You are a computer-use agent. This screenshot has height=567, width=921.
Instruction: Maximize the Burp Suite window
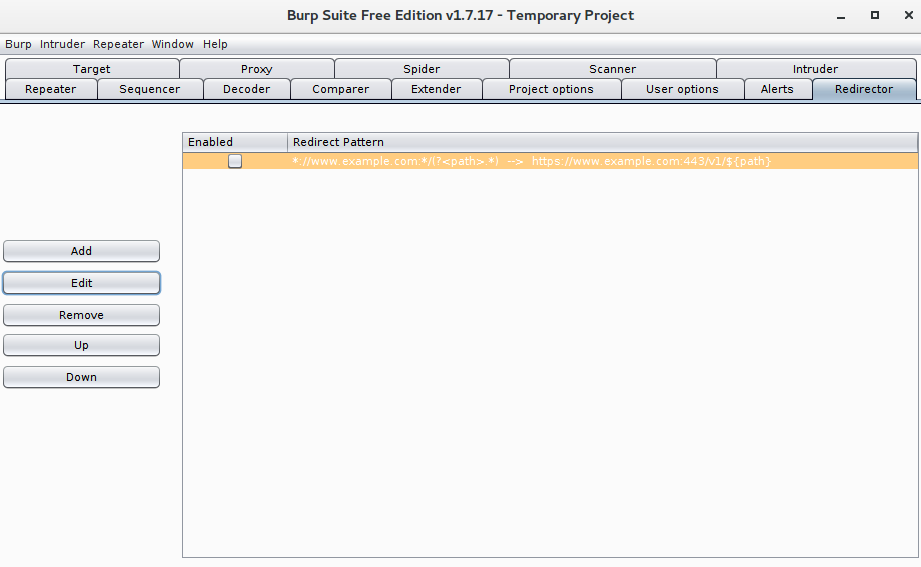coord(875,15)
